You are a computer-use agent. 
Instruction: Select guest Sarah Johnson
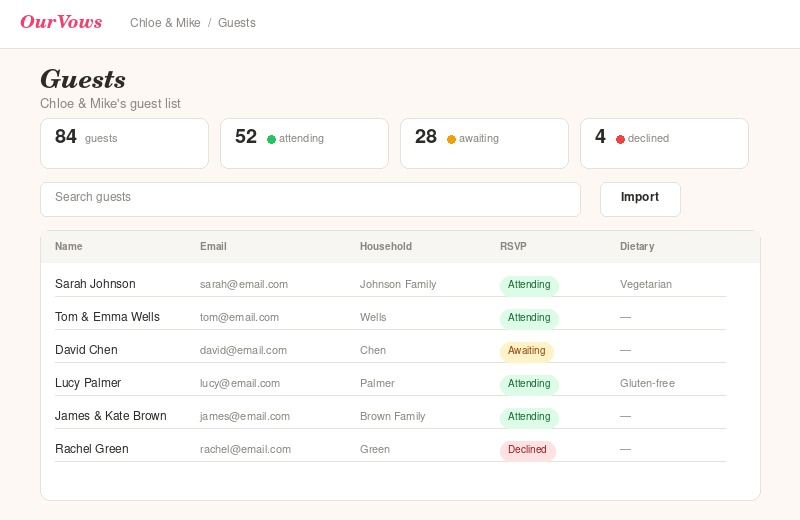coord(95,284)
